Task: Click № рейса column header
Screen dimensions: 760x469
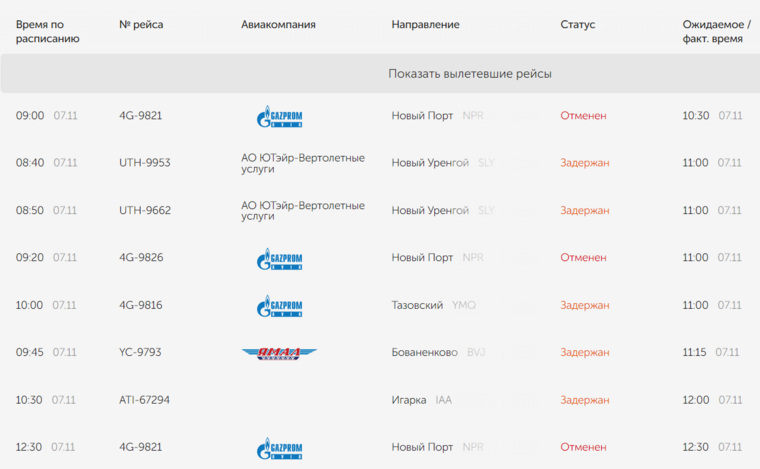Action: [141, 25]
